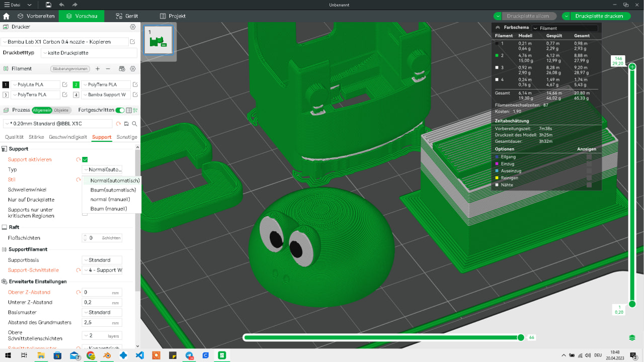Viewport: 644px width, 362px height.
Task: Toggle Einzug display checkbox
Action: point(589,164)
